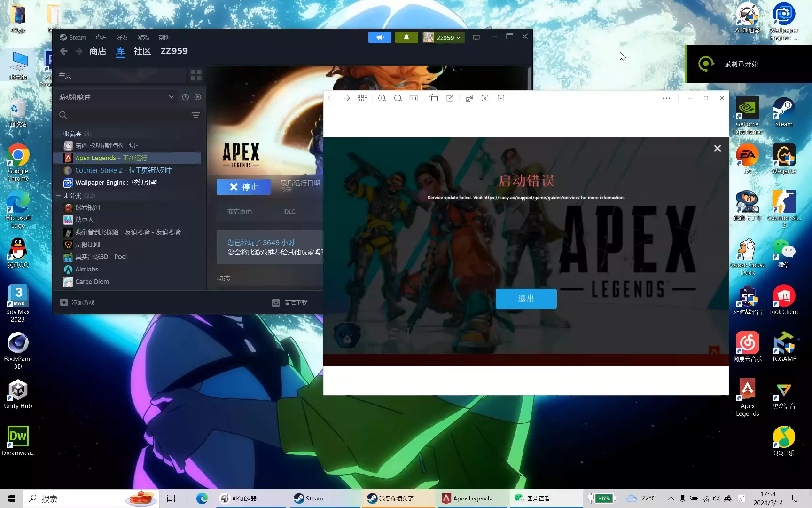Open the Steam menu in Steam window
Viewport: 812px width, 508px height.
click(73, 38)
